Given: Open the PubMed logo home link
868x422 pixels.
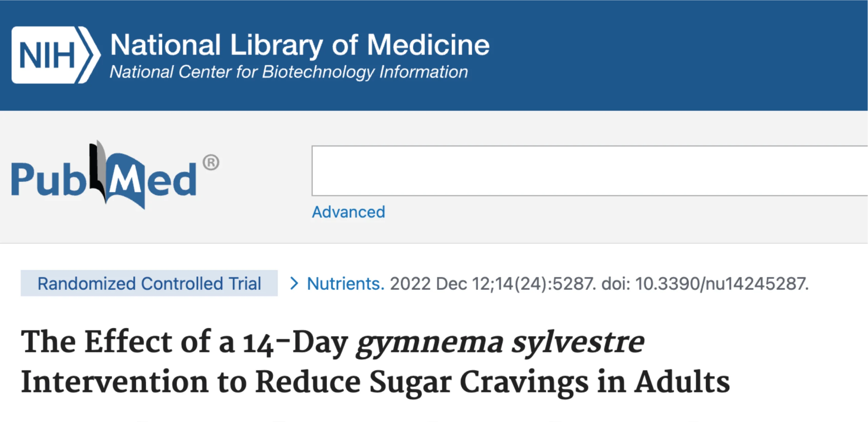Looking at the screenshot, I should pyautogui.click(x=115, y=175).
